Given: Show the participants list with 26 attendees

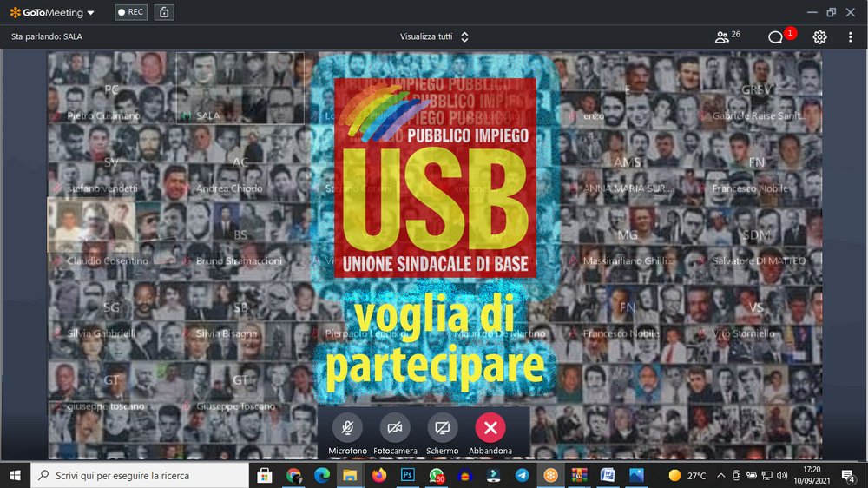Looking at the screenshot, I should [727, 36].
